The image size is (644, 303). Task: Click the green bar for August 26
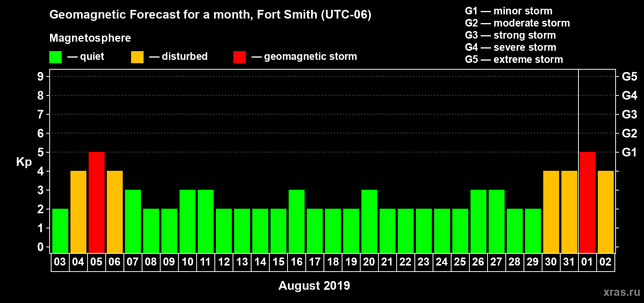[x=478, y=222]
